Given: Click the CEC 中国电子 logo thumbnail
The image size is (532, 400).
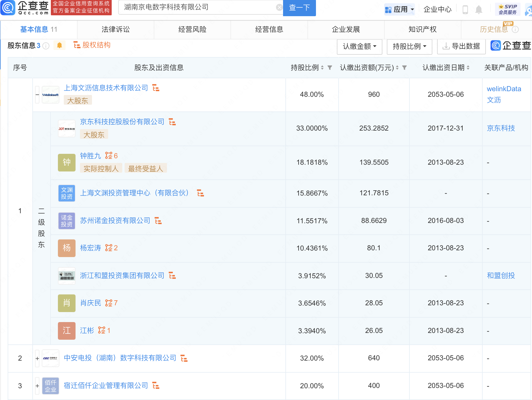Looking at the screenshot, I should tap(51, 358).
